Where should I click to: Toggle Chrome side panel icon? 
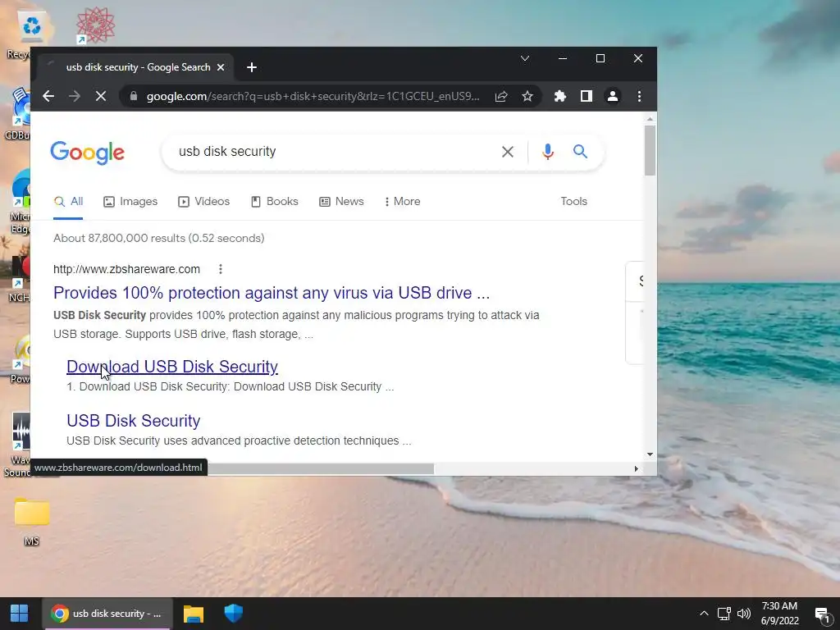click(x=586, y=97)
